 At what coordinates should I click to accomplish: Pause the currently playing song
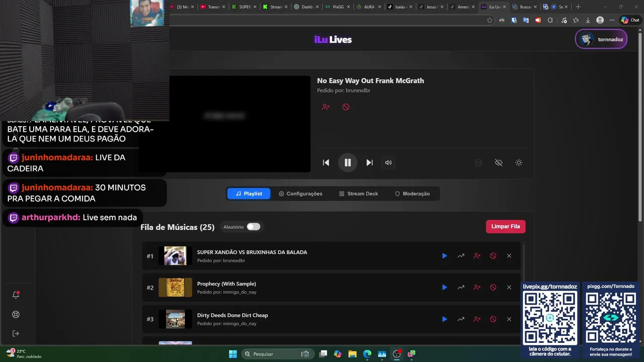(348, 162)
